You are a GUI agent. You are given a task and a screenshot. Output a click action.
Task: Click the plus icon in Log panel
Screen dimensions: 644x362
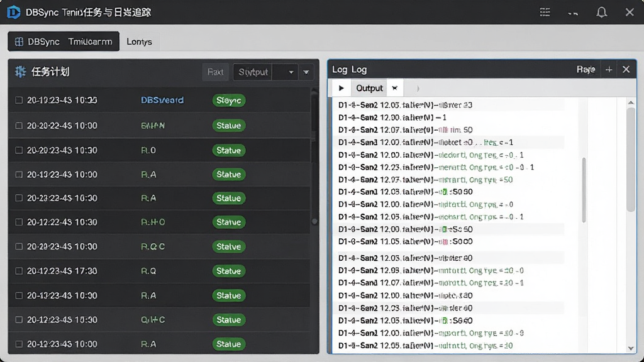click(609, 70)
